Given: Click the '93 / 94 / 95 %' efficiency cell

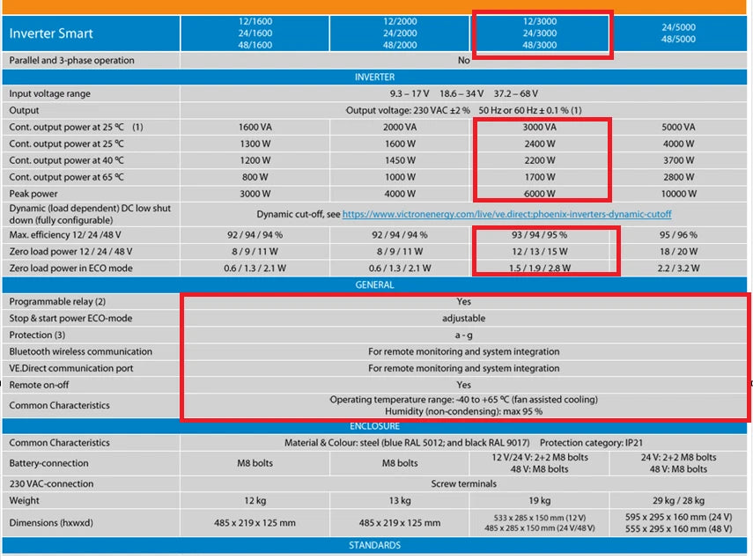Looking at the screenshot, I should (540, 235).
